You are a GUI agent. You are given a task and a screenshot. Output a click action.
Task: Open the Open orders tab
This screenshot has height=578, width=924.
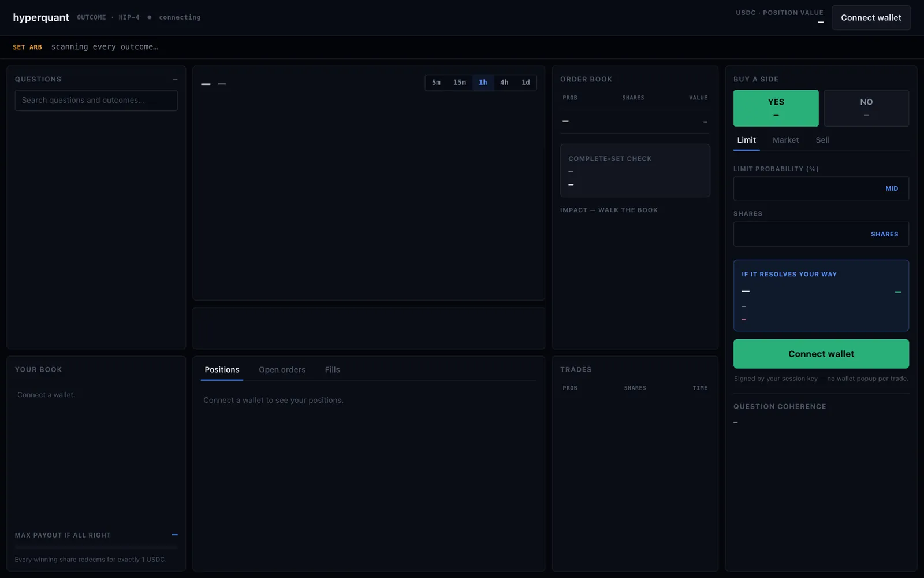point(282,370)
